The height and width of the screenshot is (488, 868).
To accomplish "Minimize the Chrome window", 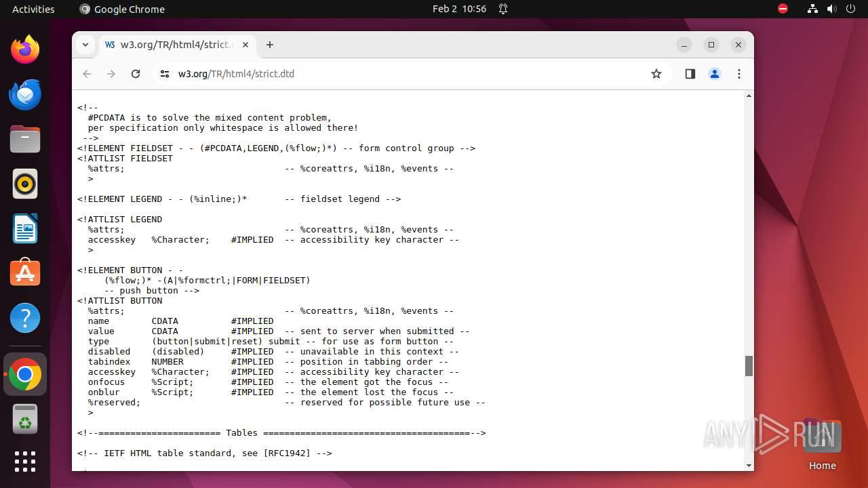I will (684, 45).
